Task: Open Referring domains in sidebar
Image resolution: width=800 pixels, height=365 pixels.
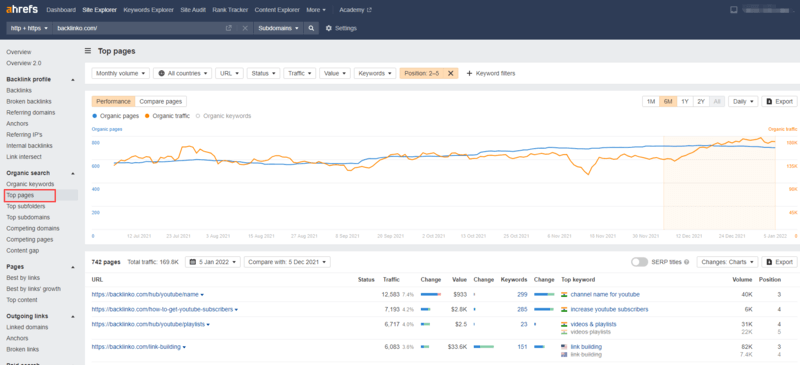Action: pyautogui.click(x=31, y=112)
